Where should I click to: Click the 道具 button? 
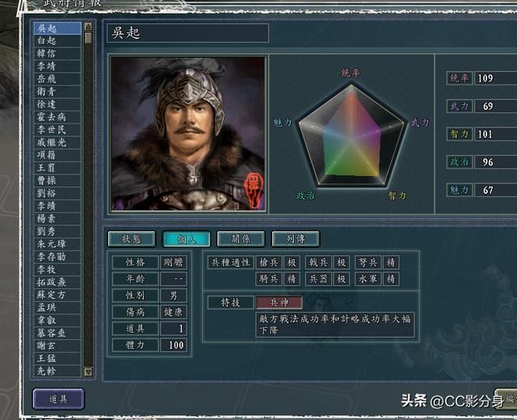tap(58, 399)
